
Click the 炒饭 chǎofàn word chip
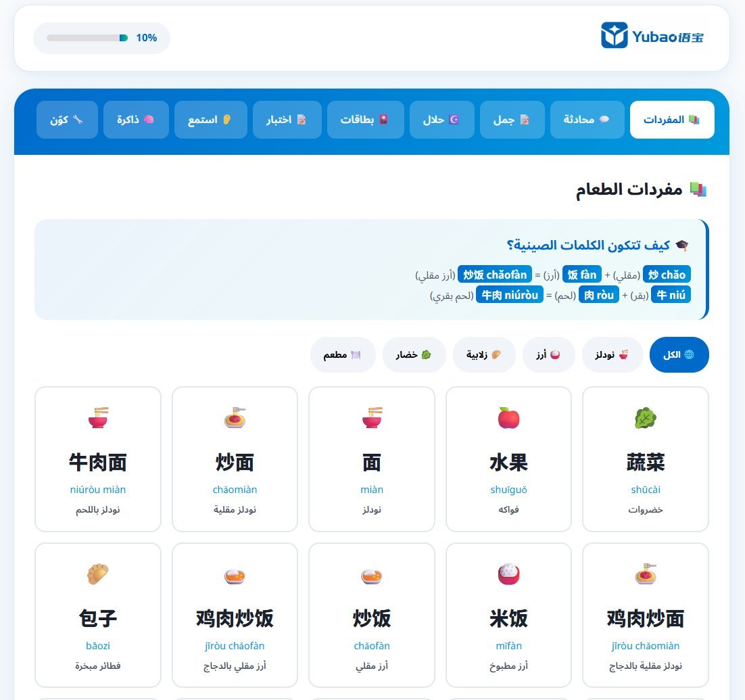tap(495, 275)
